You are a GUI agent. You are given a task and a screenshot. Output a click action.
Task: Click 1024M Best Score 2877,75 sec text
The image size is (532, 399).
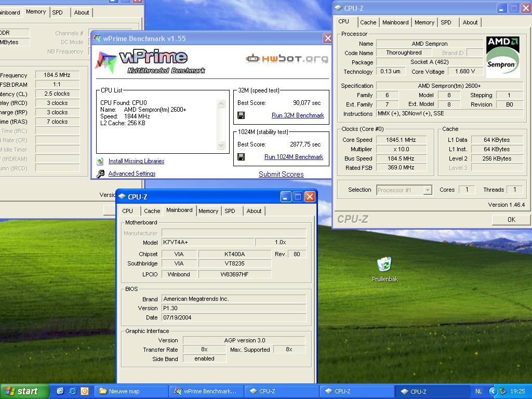tap(305, 144)
